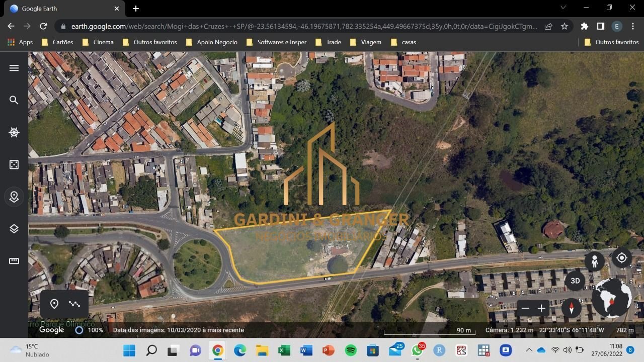This screenshot has height=362, width=644.
Task: Toggle the 3D view button
Action: pyautogui.click(x=575, y=281)
